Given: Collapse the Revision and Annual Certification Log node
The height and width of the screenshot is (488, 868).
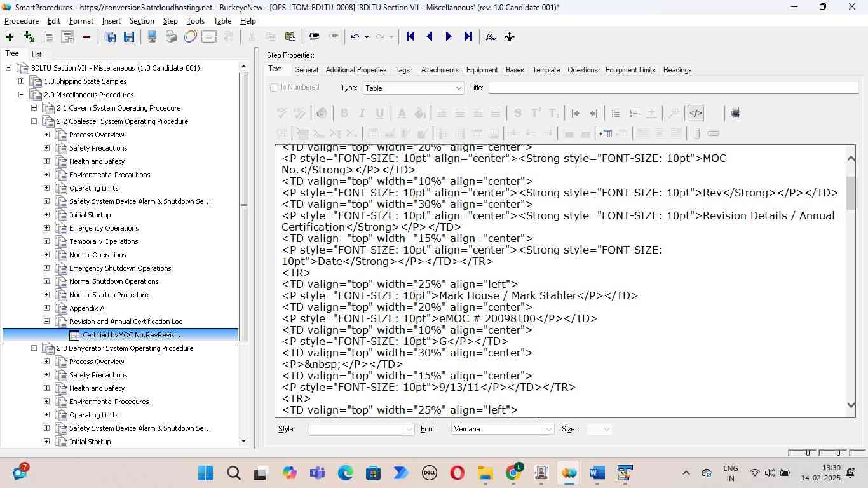Looking at the screenshot, I should [46, 322].
